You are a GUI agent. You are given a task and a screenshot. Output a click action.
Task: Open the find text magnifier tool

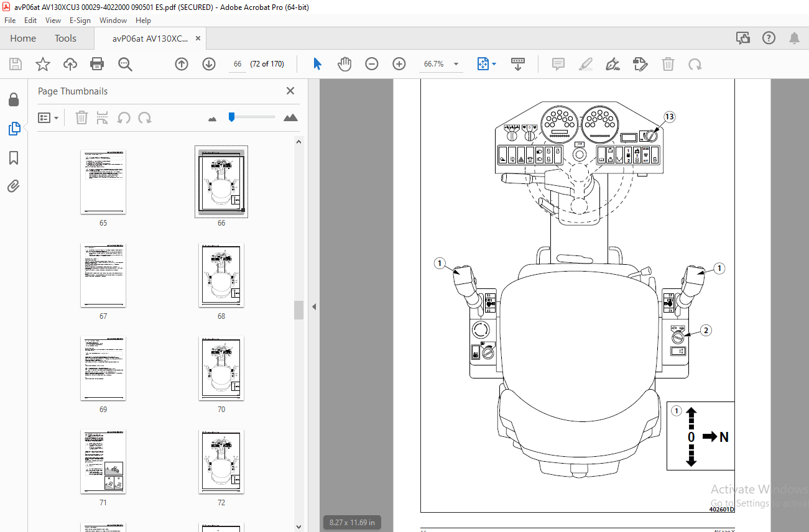pos(125,64)
